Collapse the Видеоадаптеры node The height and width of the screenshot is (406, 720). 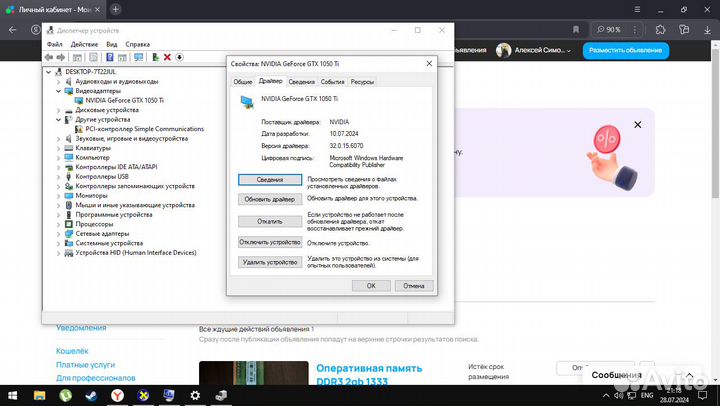pyautogui.click(x=58, y=91)
